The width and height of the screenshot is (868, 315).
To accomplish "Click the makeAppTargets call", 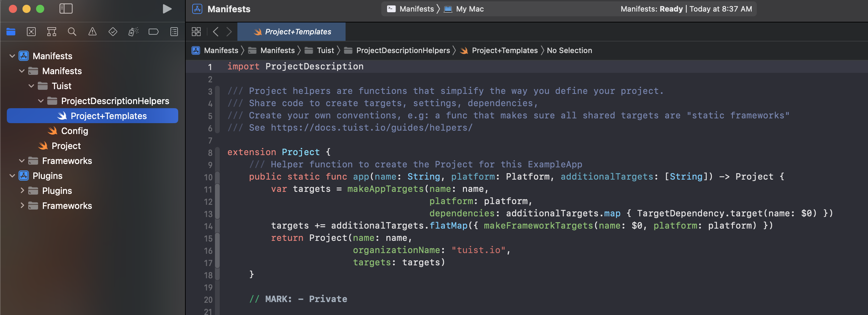I will coord(385,189).
